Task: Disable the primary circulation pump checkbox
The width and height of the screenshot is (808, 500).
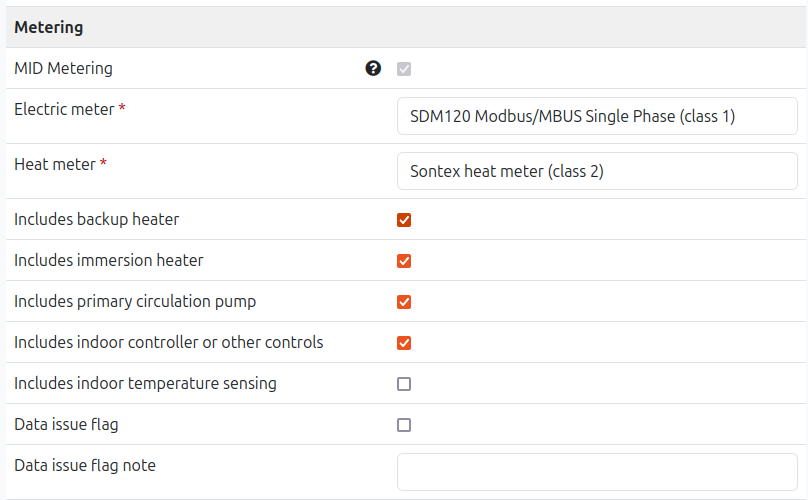Action: 404,302
